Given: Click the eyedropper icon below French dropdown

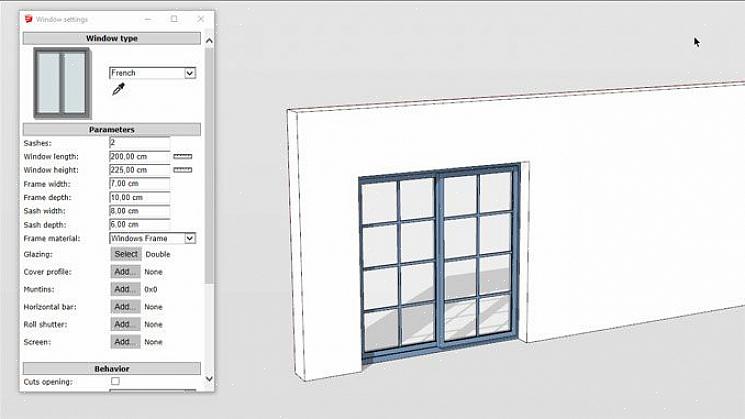Looking at the screenshot, I should point(119,90).
